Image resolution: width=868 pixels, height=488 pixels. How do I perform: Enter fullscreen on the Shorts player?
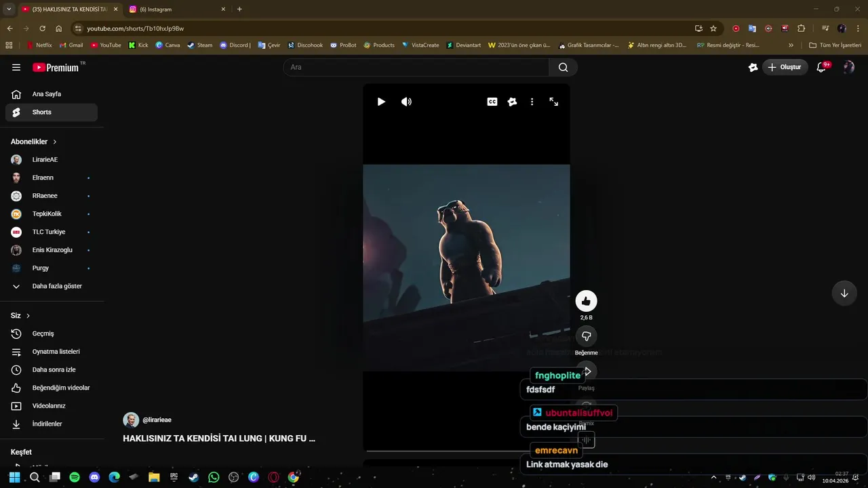pyautogui.click(x=554, y=102)
